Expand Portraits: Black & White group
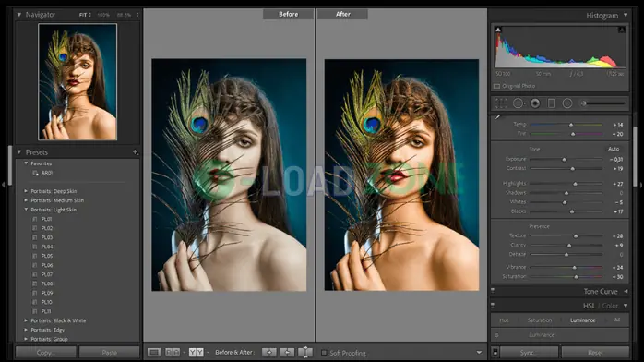The height and width of the screenshot is (362, 644). 26,320
